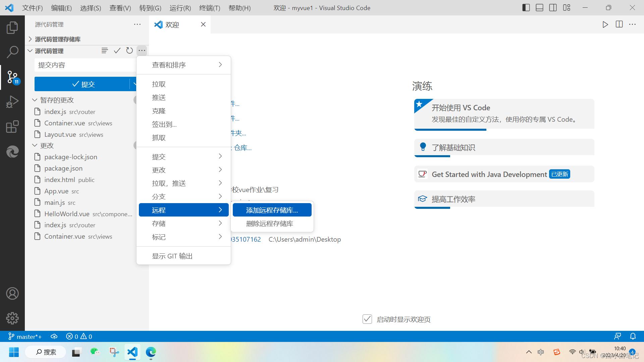Expand the Pull, Push submenu
The height and width of the screenshot is (362, 644).
[183, 183]
